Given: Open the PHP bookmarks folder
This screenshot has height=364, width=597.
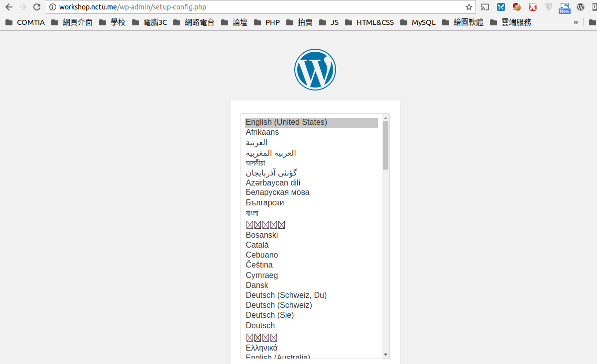Looking at the screenshot, I should pyautogui.click(x=267, y=22).
